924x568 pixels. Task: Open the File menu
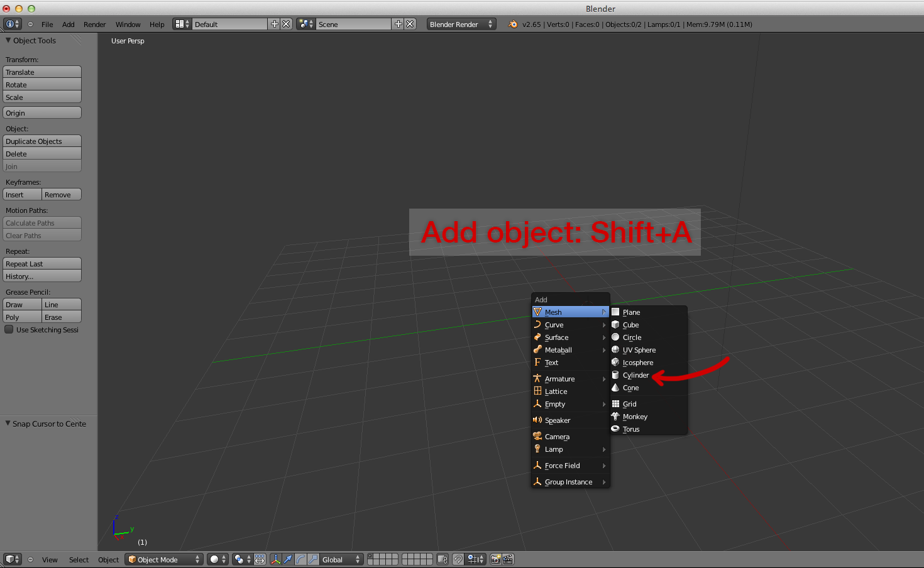pyautogui.click(x=47, y=24)
